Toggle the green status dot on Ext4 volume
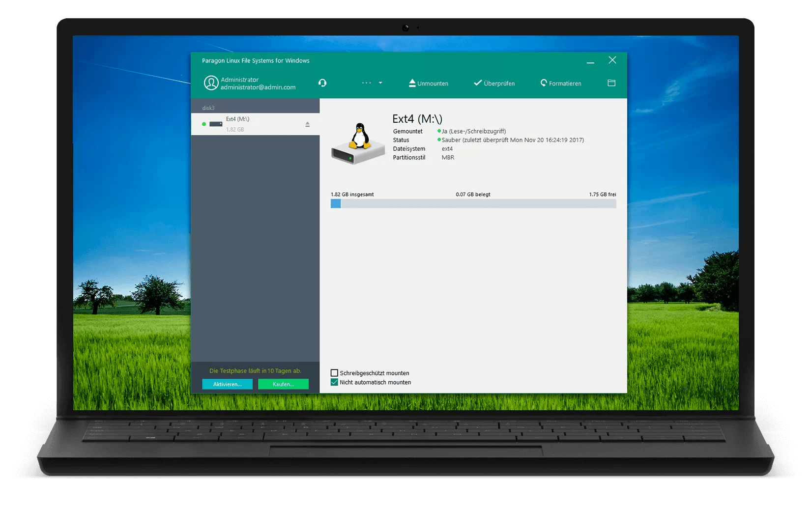 (x=205, y=124)
